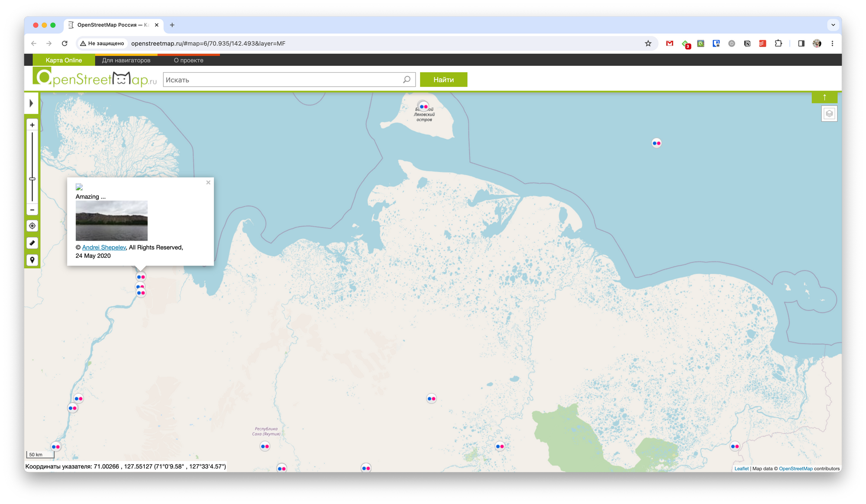Click the place marker pin tool
The width and height of the screenshot is (866, 504).
pyautogui.click(x=32, y=260)
